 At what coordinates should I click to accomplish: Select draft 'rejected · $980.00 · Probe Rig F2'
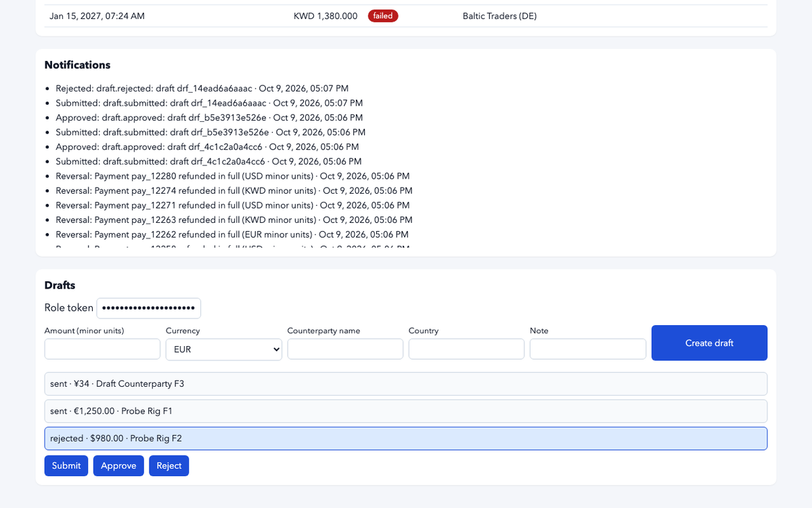(406, 438)
